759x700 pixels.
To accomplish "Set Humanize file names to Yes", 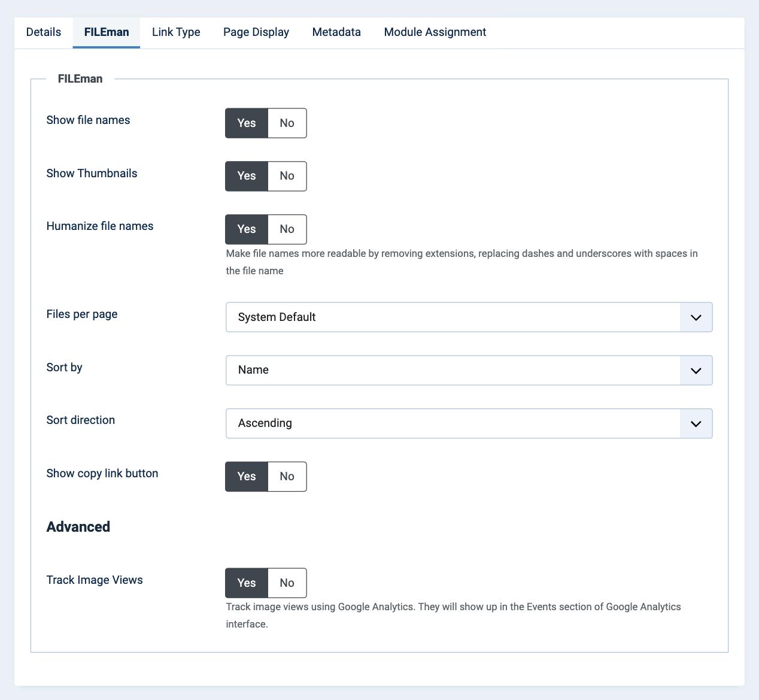I will click(x=247, y=229).
